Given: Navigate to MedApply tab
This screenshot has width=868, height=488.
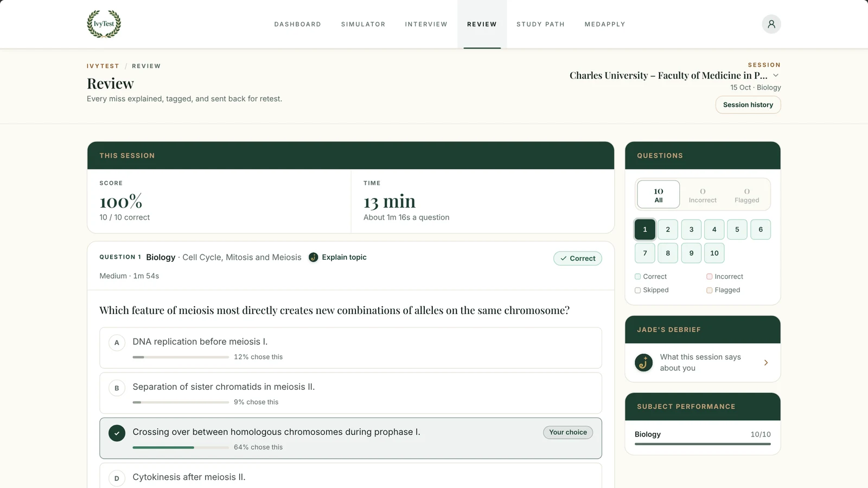Looking at the screenshot, I should pyautogui.click(x=605, y=24).
